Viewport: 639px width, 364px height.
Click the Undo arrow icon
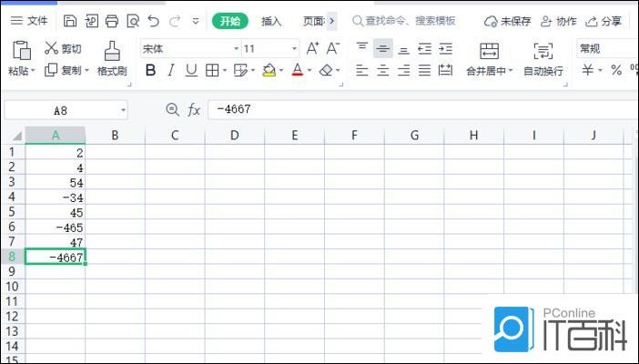(153, 21)
